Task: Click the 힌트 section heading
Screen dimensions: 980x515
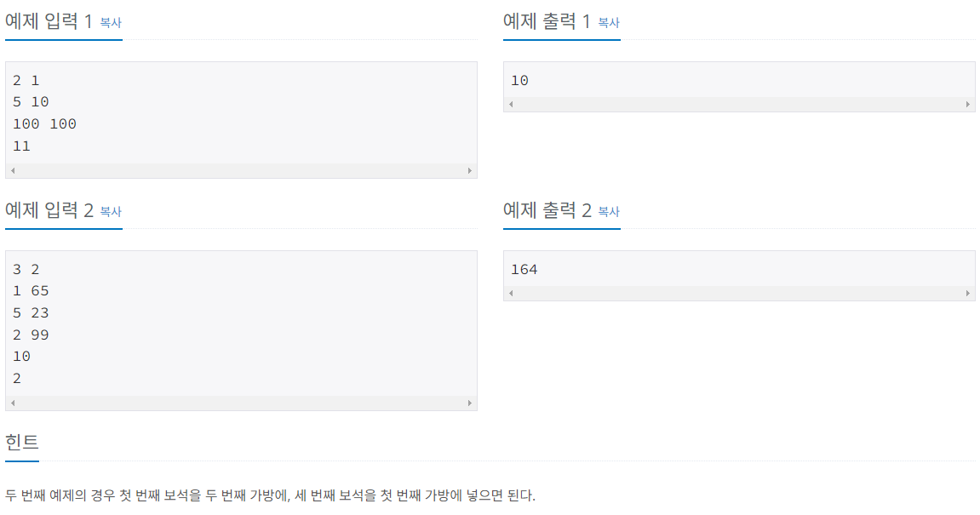Action: click(x=22, y=442)
